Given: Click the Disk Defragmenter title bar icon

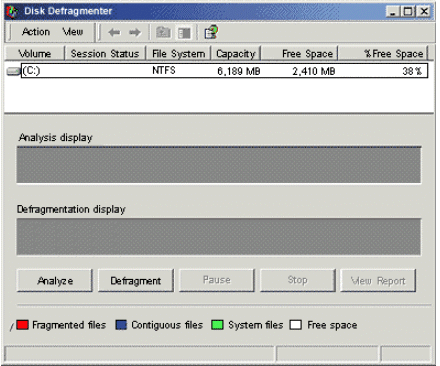Looking at the screenshot, I should click(12, 11).
